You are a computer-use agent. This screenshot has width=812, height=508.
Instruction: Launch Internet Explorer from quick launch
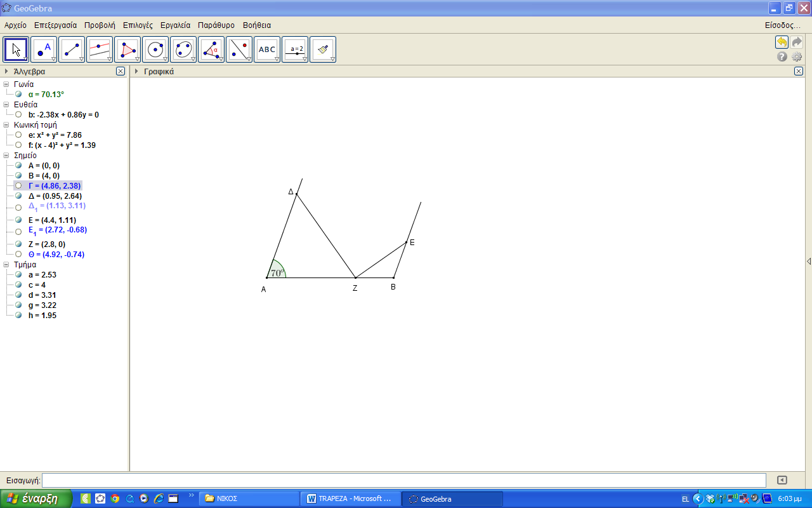coord(159,498)
